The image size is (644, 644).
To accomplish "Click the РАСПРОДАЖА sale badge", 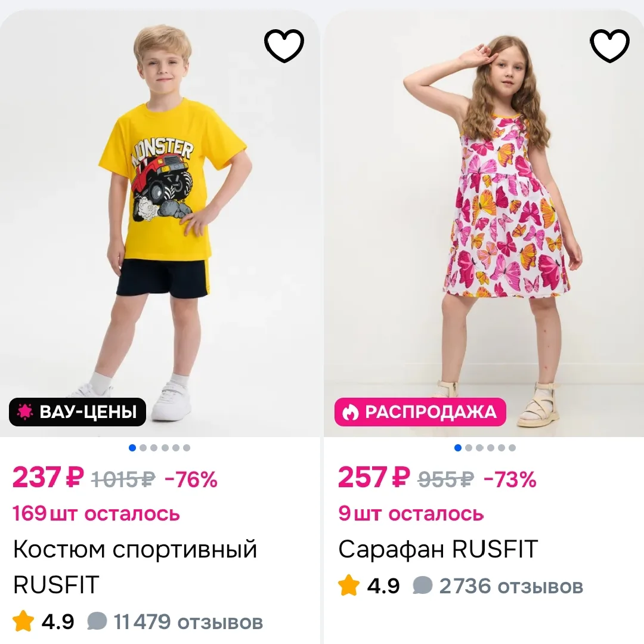I will pos(420,412).
